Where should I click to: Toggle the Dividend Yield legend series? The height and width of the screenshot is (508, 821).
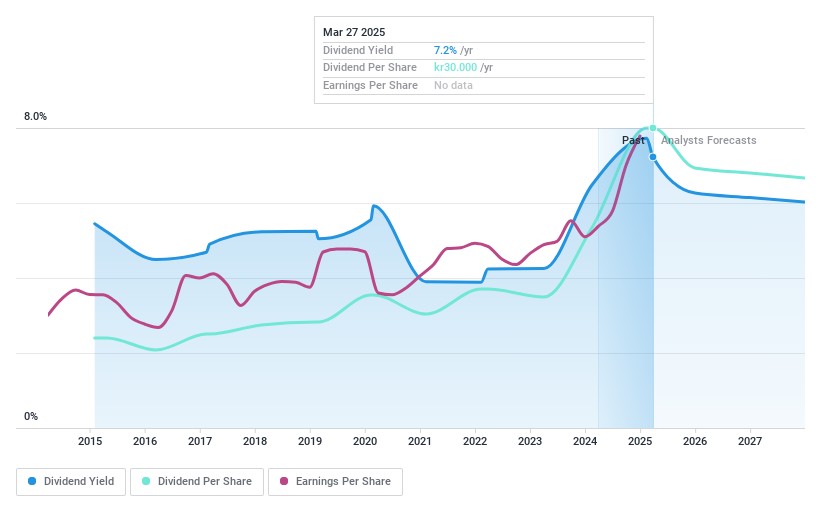click(x=71, y=481)
